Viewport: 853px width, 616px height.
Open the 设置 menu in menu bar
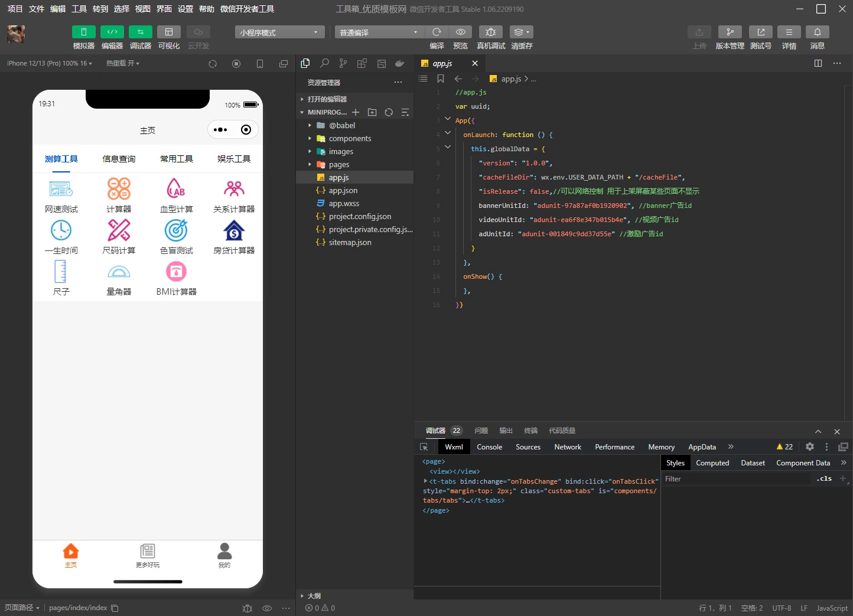pos(185,9)
